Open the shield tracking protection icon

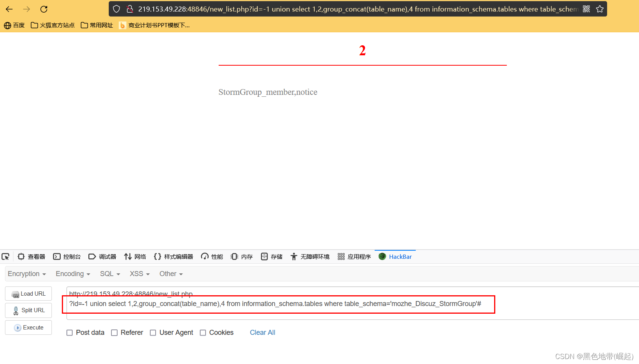click(116, 9)
